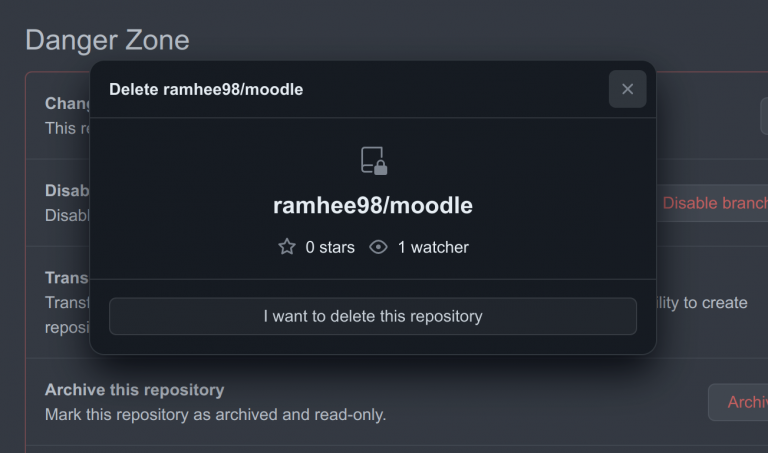Click the star icon beside 0 stars

(x=287, y=247)
